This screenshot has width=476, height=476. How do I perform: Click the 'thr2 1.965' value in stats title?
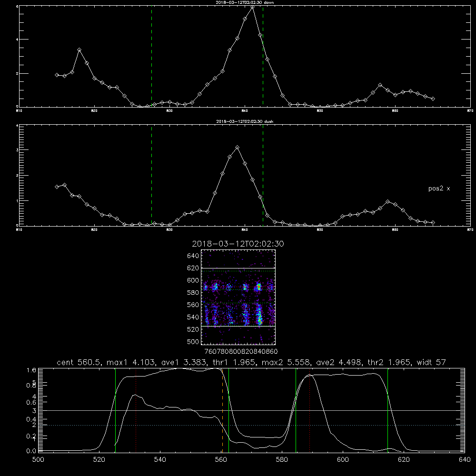[x=388, y=362]
